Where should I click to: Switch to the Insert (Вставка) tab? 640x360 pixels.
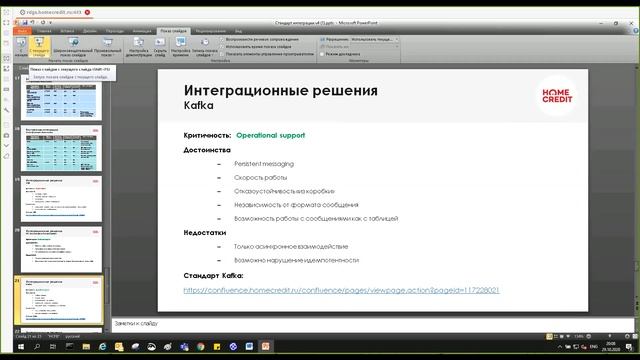67,31
